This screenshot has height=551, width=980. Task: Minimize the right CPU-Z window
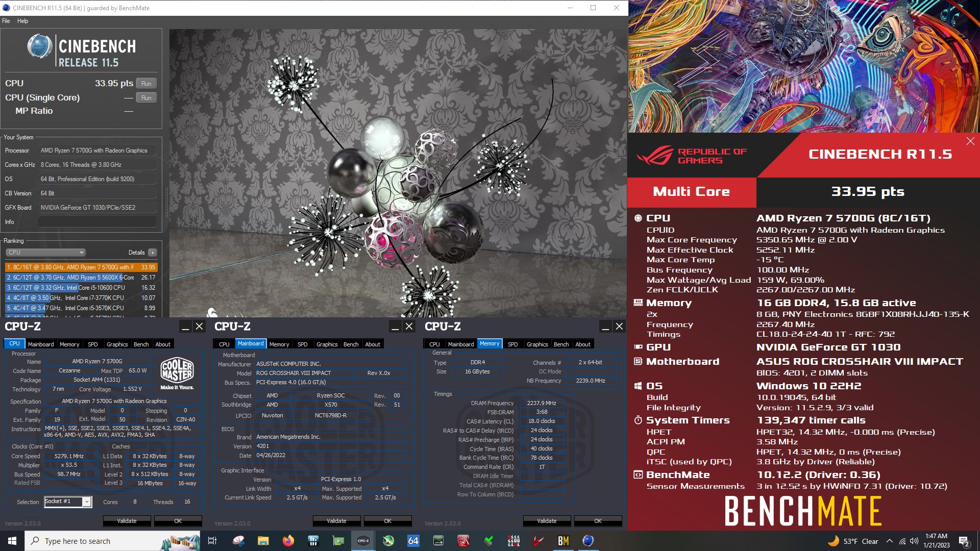pos(605,327)
